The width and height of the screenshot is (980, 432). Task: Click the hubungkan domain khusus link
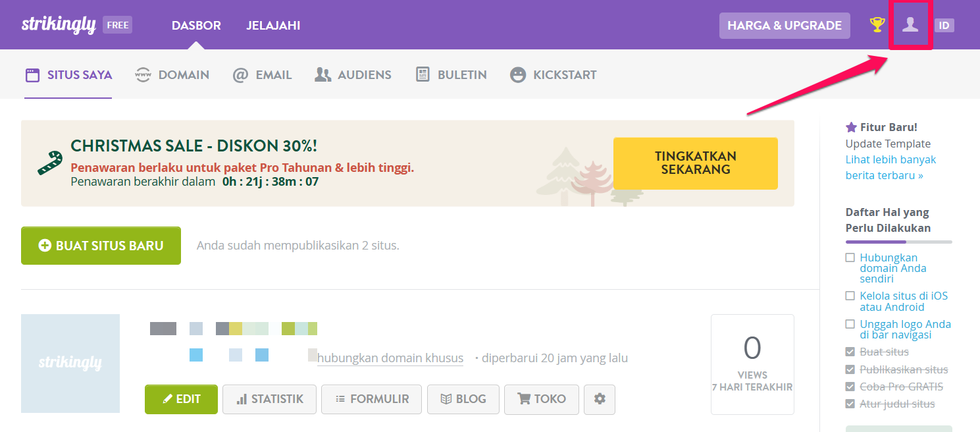(390, 358)
